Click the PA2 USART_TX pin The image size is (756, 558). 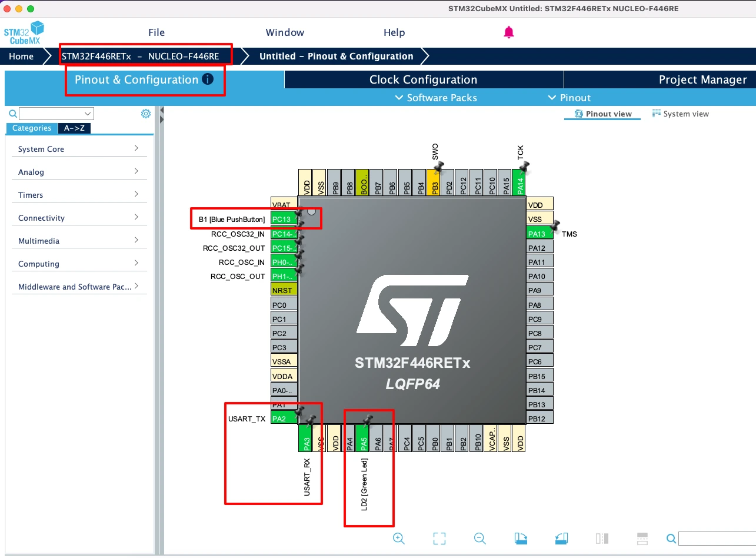coord(284,418)
